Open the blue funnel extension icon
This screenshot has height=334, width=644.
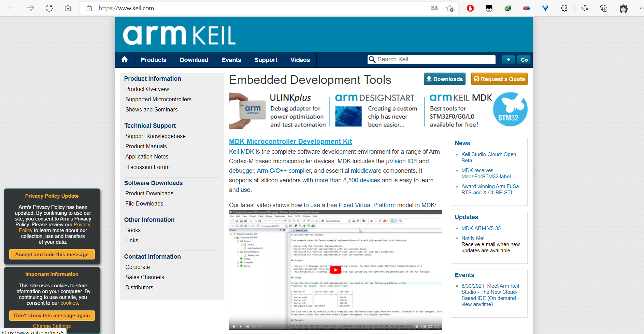(545, 8)
